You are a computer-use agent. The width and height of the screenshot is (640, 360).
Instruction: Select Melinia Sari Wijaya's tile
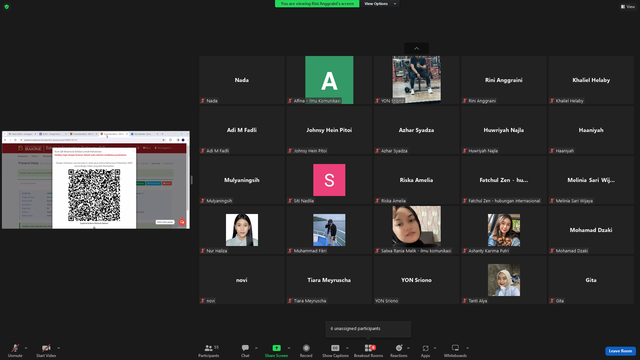click(591, 180)
